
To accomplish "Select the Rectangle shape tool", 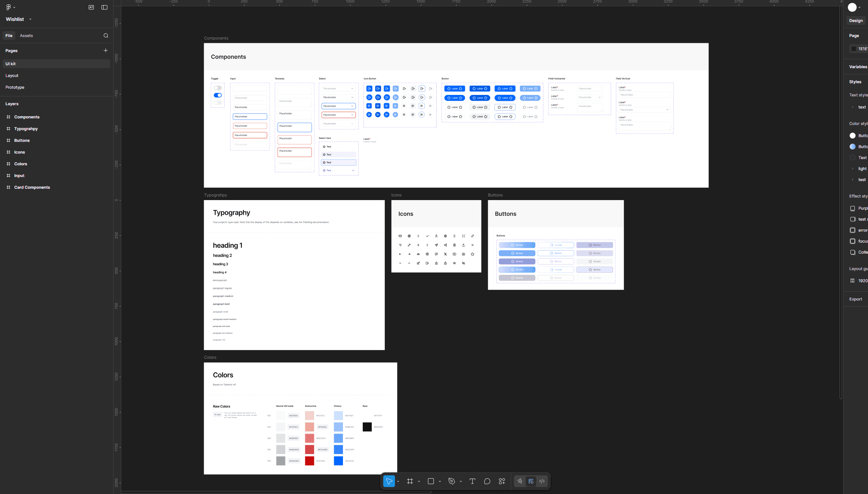I will click(x=431, y=481).
